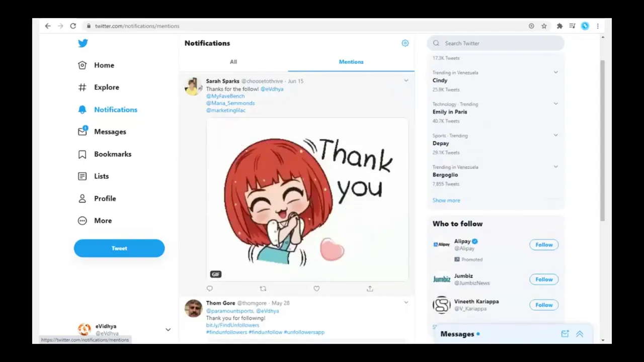Click Sarah Sparks profile avatar

pos(193,86)
